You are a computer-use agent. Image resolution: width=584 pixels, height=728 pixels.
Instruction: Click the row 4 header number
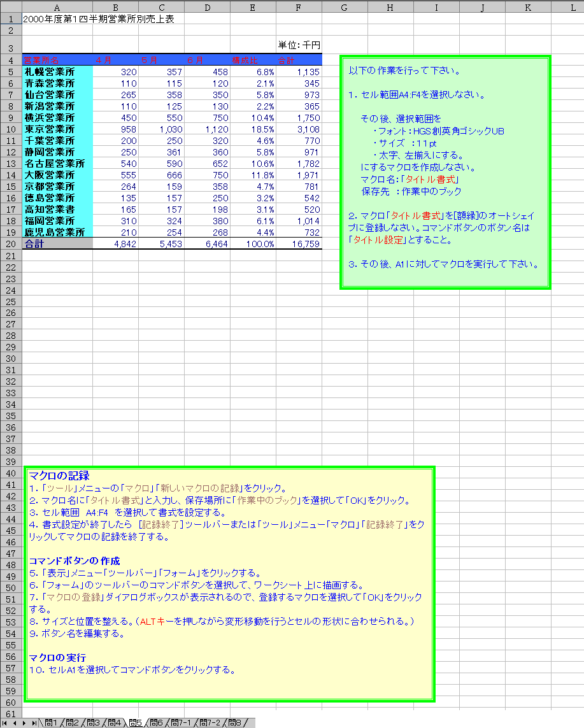[11, 61]
